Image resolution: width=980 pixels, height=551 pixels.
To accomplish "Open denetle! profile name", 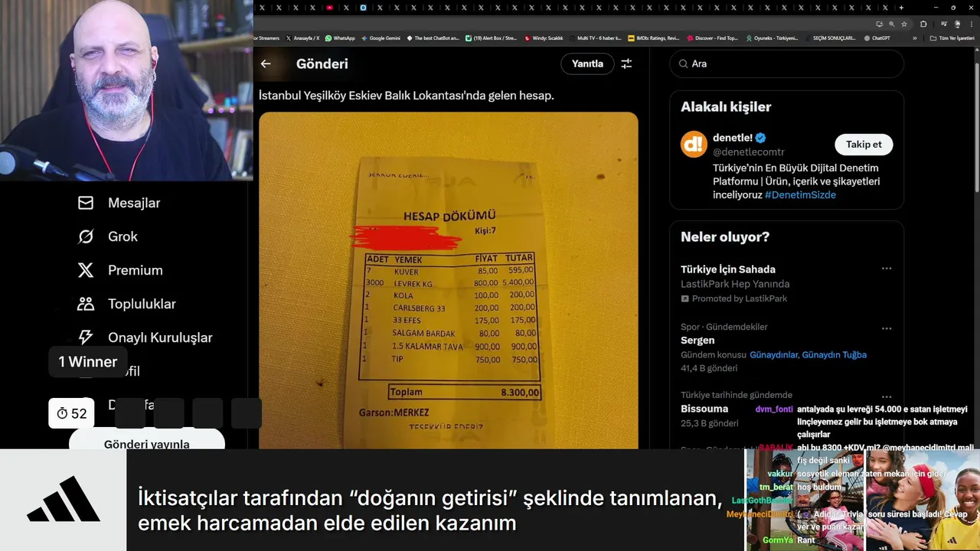I will pos(733,138).
